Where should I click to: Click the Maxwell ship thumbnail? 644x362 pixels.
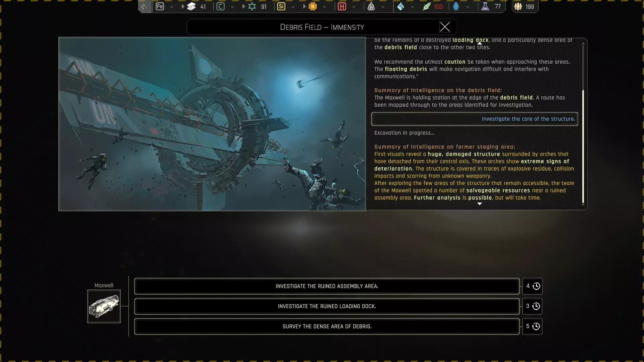tap(104, 306)
